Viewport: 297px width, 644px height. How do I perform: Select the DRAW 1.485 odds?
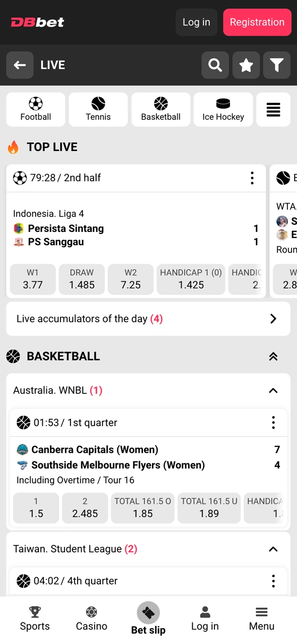[x=82, y=279]
